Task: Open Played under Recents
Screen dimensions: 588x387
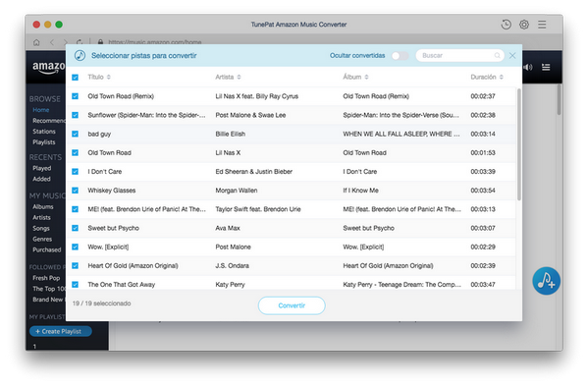Action: [x=41, y=168]
